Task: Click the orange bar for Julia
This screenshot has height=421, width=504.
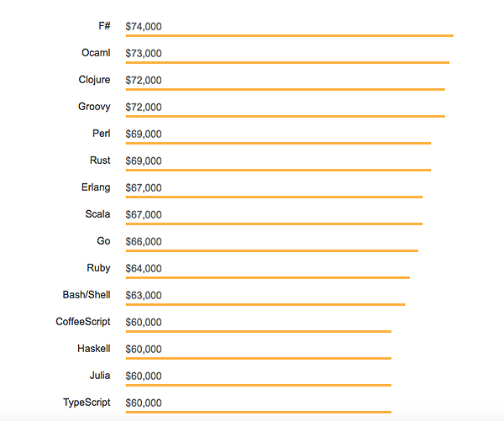Action: tap(258, 385)
